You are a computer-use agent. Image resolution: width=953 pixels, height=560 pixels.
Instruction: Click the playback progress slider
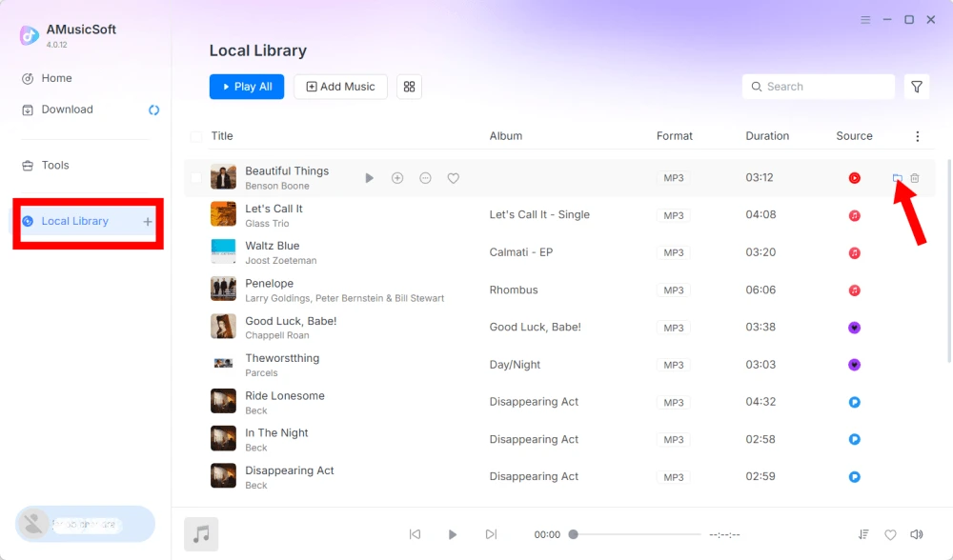click(x=635, y=534)
